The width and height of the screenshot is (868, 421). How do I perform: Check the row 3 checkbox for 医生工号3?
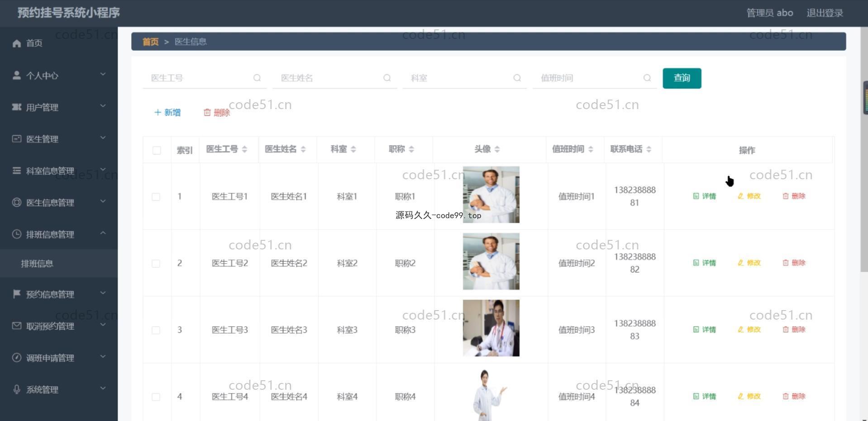[x=156, y=330]
